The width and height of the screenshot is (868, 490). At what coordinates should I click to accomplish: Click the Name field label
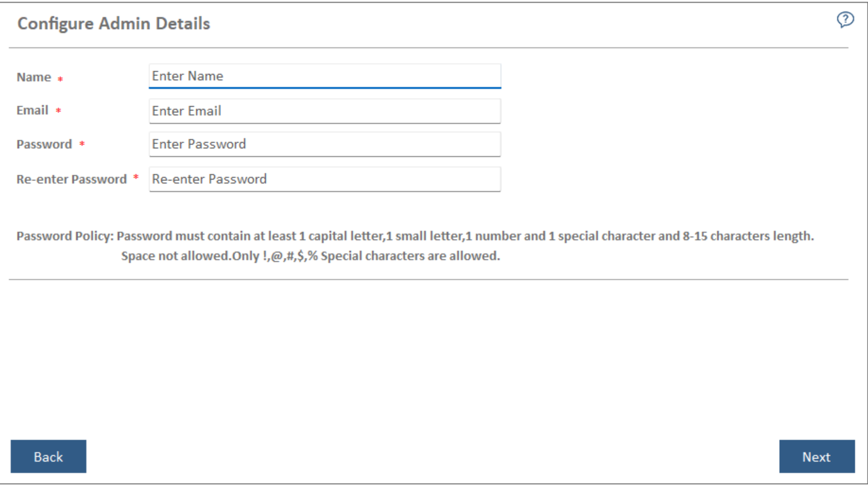(x=34, y=78)
